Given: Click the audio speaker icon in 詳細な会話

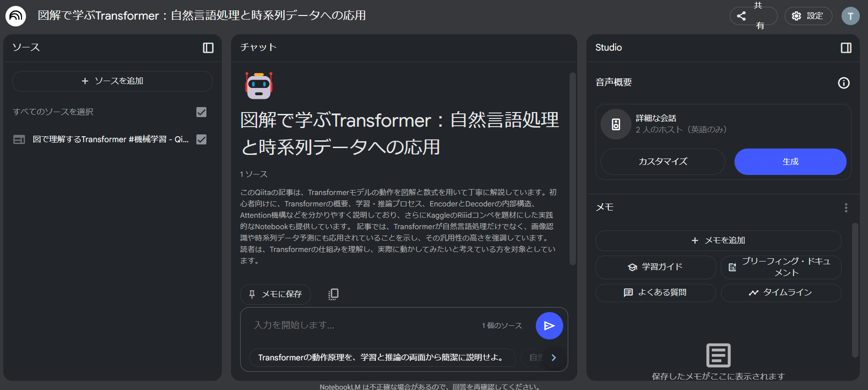Looking at the screenshot, I should (x=616, y=124).
